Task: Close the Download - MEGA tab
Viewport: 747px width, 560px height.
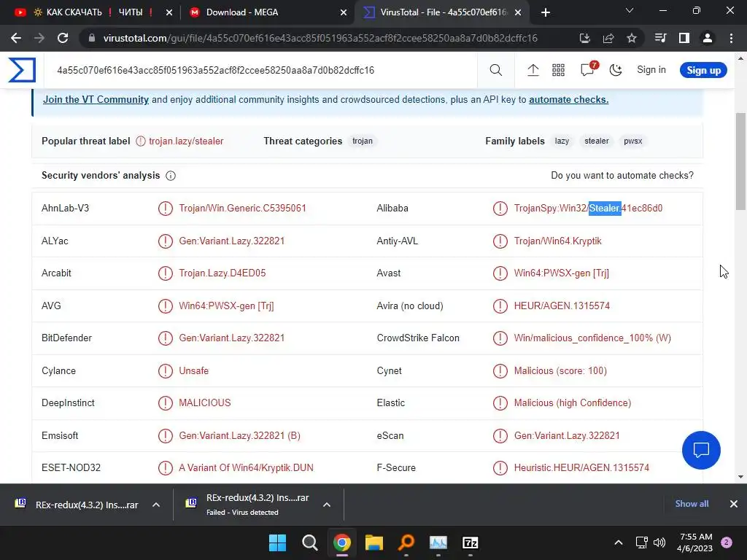Action: coord(344,12)
